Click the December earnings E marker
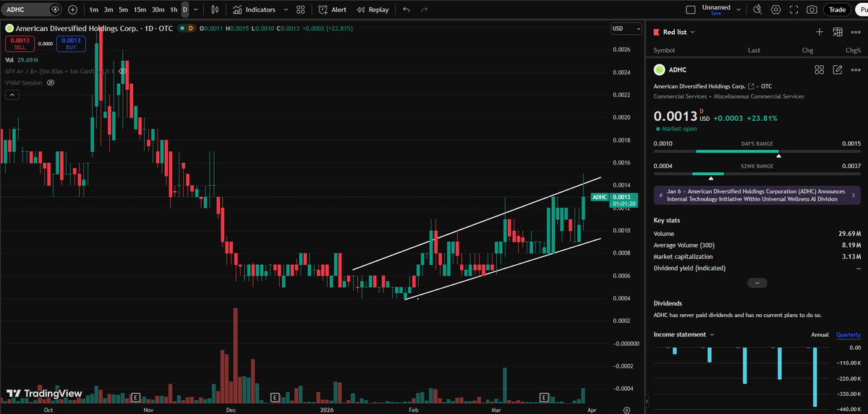868x414 pixels. coord(274,397)
